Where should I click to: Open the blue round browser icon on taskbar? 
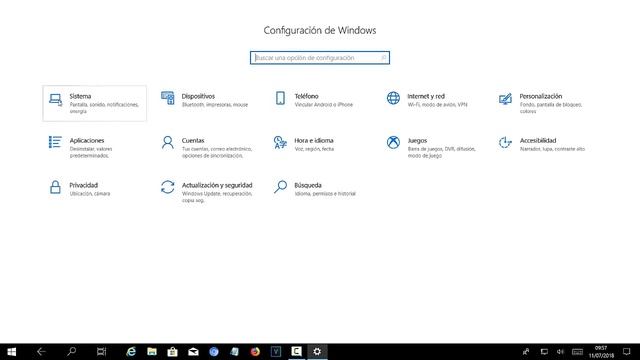[x=214, y=351]
